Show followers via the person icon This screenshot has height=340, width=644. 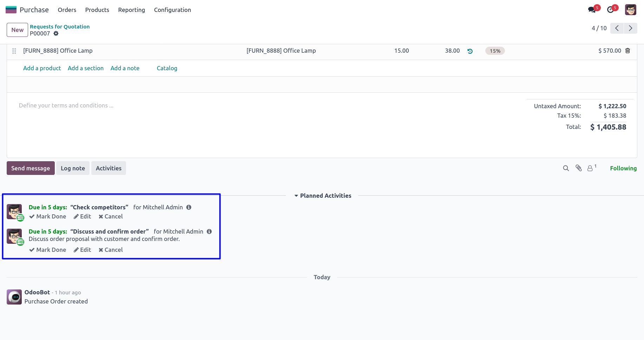[591, 168]
